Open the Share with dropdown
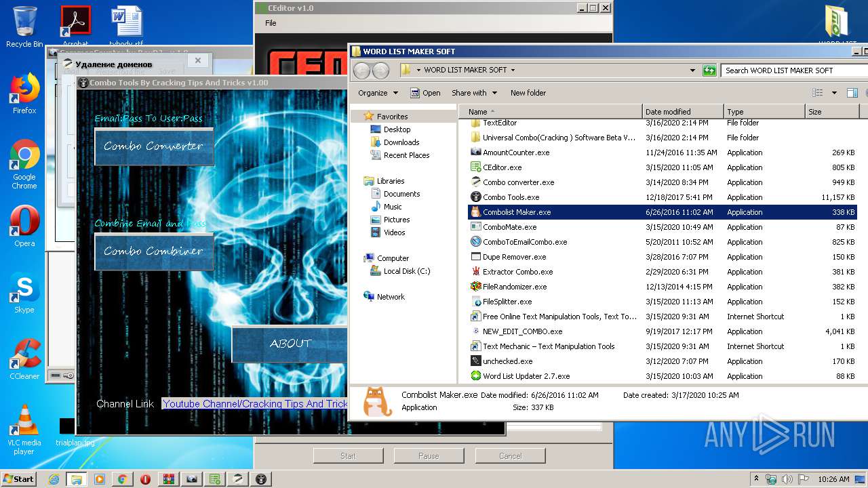 [474, 93]
